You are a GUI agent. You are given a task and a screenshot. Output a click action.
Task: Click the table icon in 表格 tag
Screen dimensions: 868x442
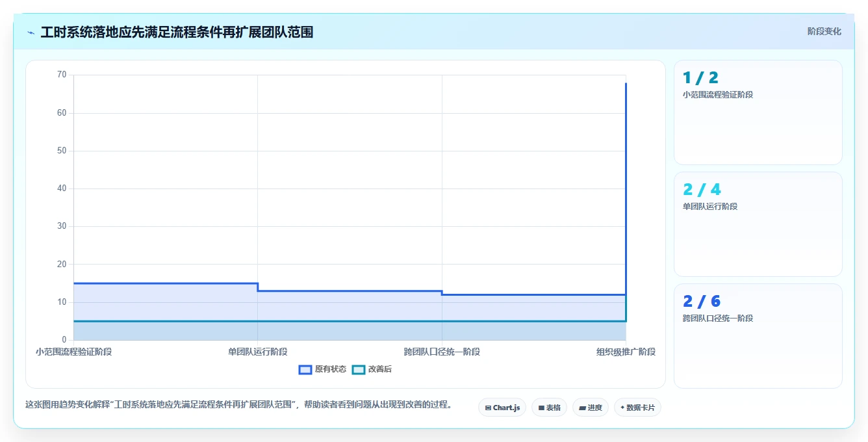pyautogui.click(x=541, y=408)
